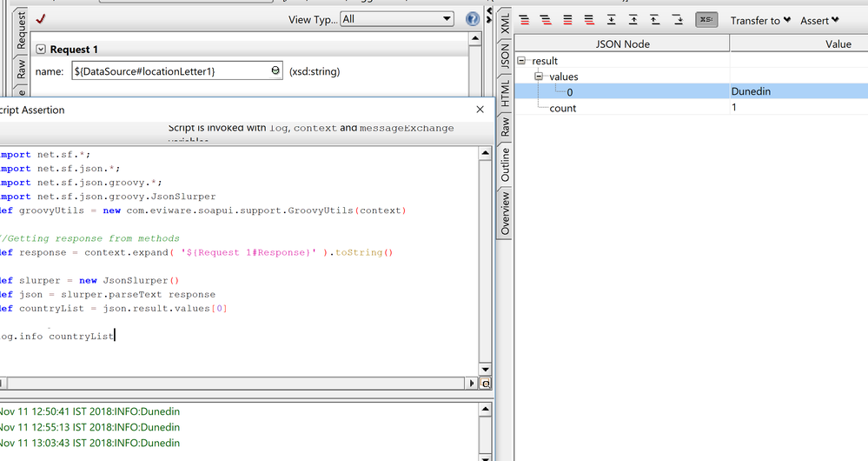Click the fourth red-lined outline icon in JSON toolbar
The height and width of the screenshot is (461, 868).
pyautogui.click(x=589, y=20)
